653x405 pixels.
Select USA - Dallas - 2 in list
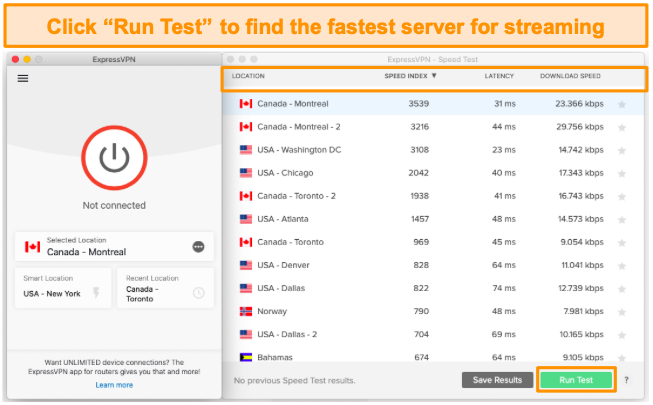point(434,334)
